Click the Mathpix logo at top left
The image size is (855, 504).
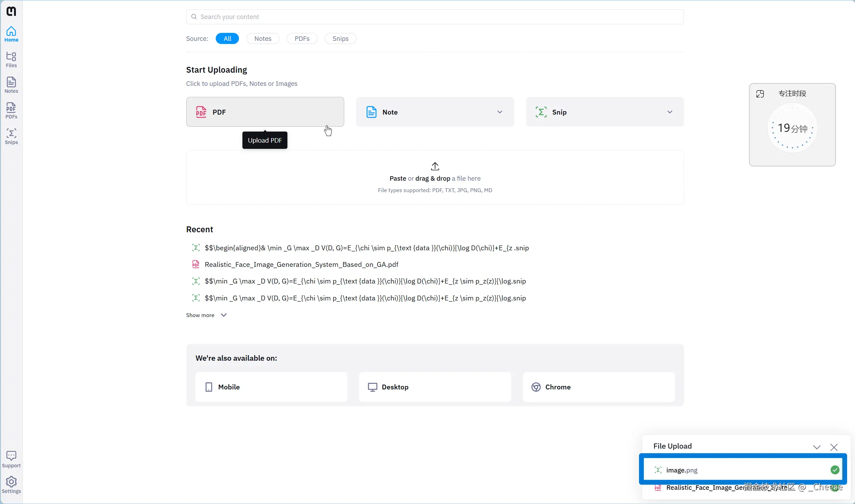[11, 11]
